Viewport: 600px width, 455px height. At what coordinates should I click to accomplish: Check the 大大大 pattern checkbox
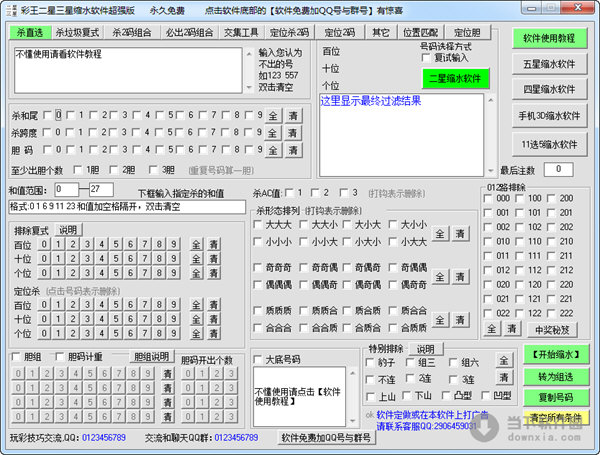click(258, 225)
